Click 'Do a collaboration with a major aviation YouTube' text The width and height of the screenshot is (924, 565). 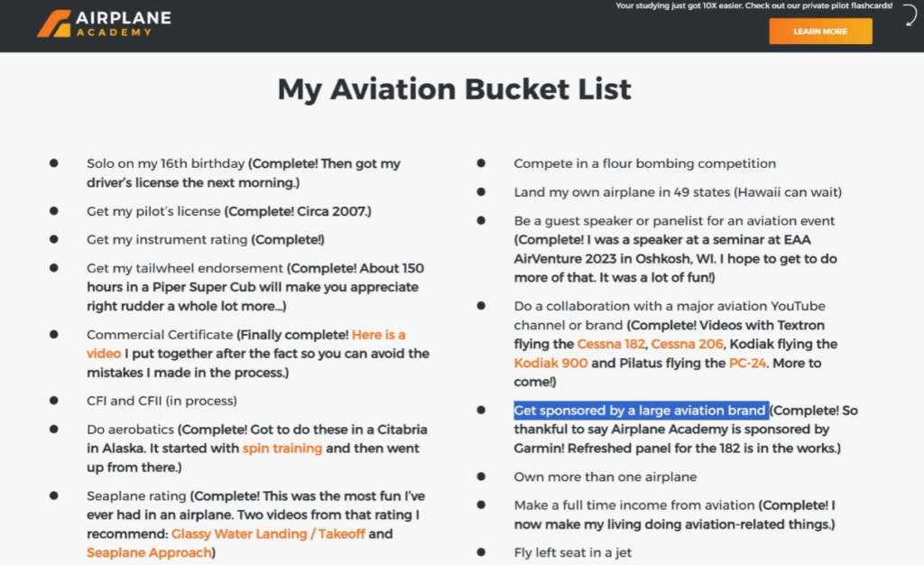coord(670,306)
